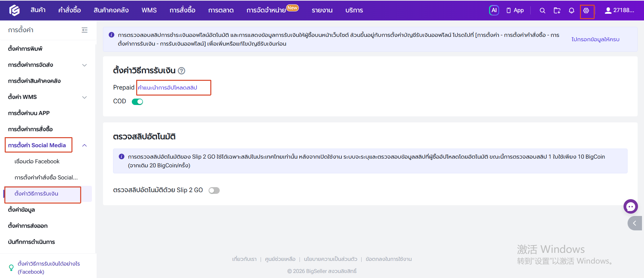The image size is (644, 278).
Task: Select ตั้งค่าการพิมพ์ in sidebar
Action: coord(25,49)
